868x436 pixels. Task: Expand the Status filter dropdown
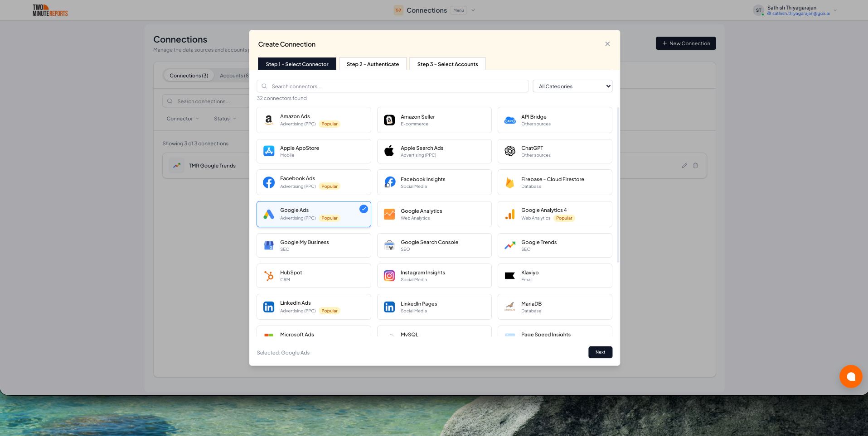pos(225,119)
